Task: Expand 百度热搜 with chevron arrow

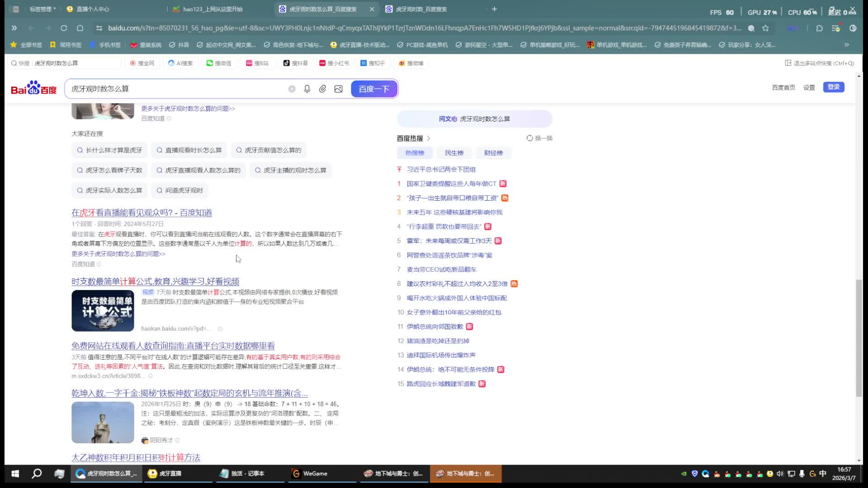Action: point(429,138)
